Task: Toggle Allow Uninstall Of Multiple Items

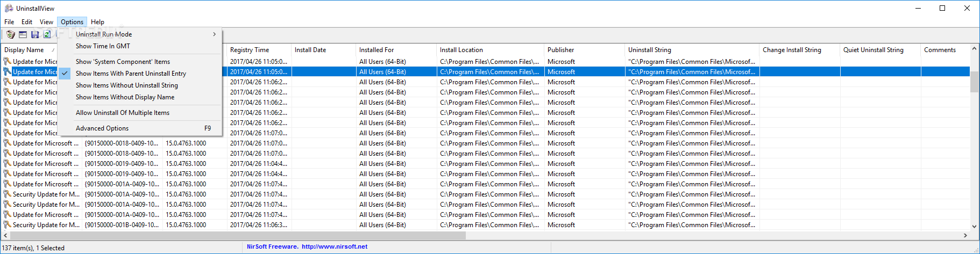Action: [123, 113]
